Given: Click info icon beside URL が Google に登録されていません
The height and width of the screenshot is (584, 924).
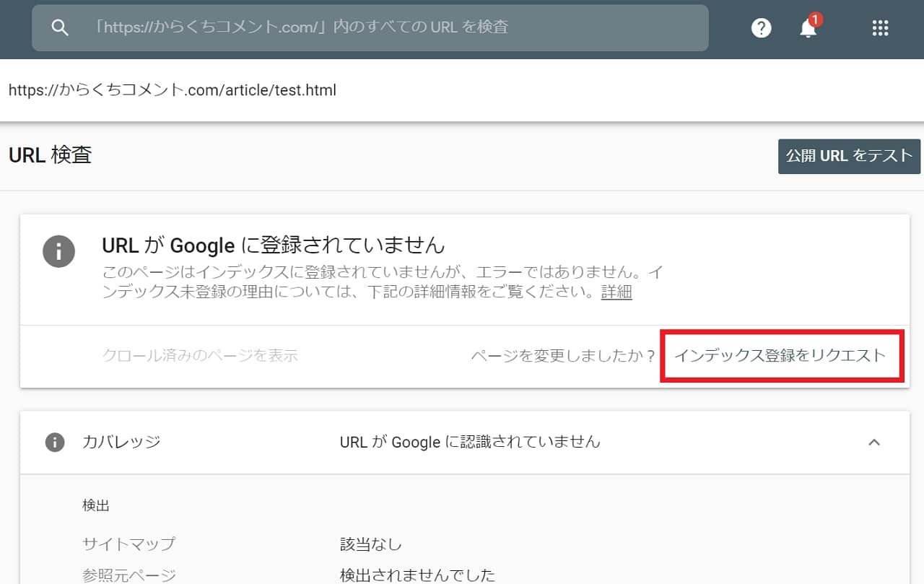Looking at the screenshot, I should tap(58, 251).
